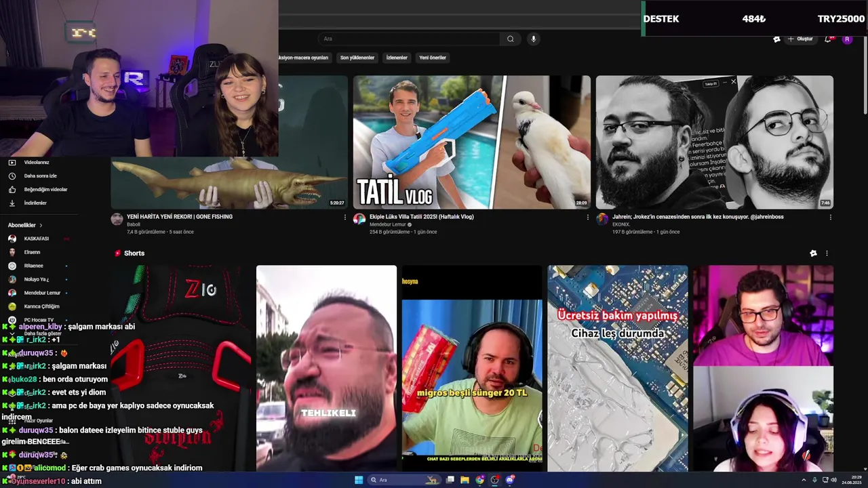This screenshot has height=488, width=868.
Task: Open the 'Ücretsiz bakım yapılmış' Short
Action: pyautogui.click(x=618, y=368)
